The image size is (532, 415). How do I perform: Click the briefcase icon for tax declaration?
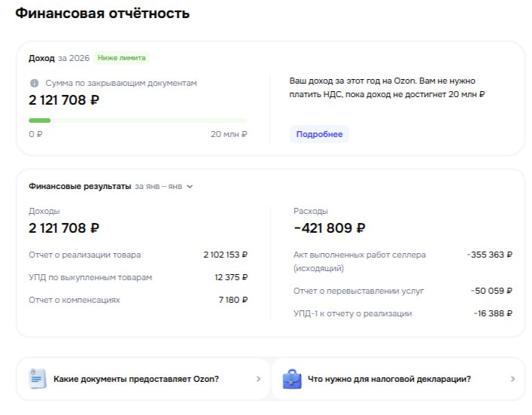[x=292, y=379]
